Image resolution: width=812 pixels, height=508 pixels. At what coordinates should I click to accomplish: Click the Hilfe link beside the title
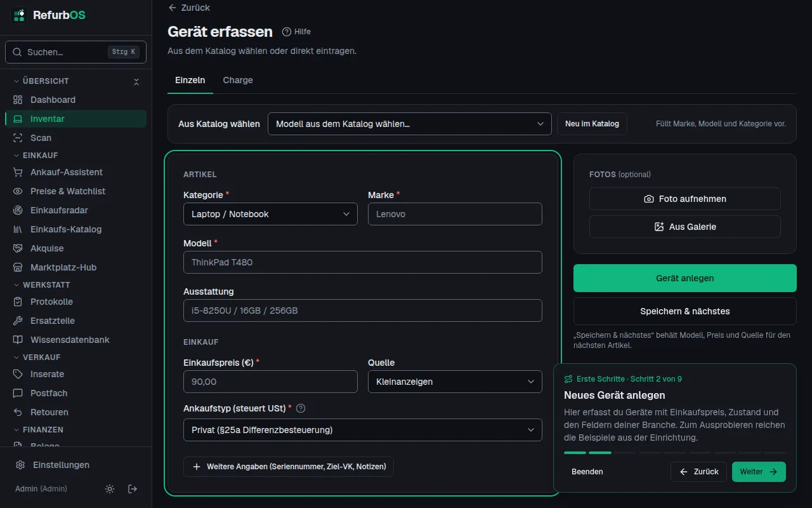[296, 32]
